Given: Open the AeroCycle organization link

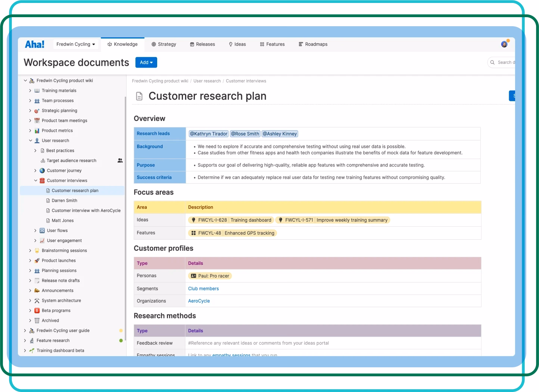Looking at the screenshot, I should point(199,301).
